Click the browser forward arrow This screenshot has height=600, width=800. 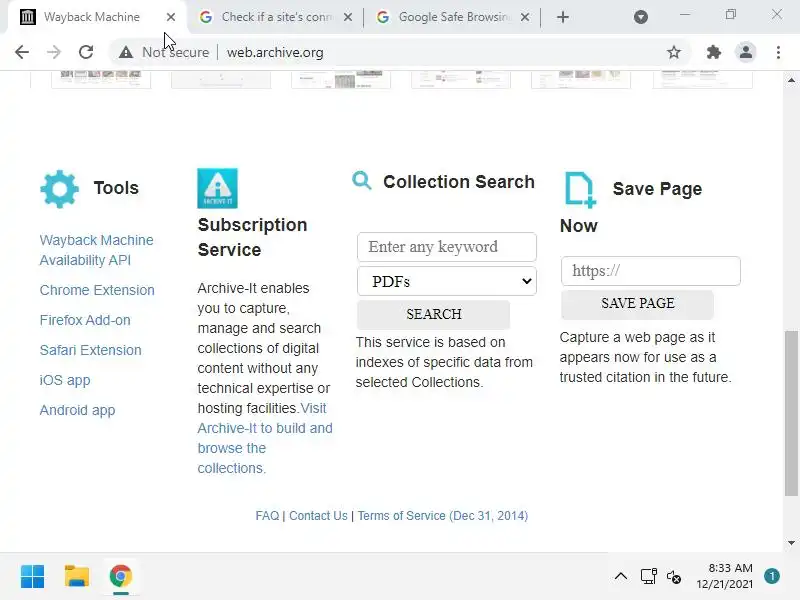[x=54, y=52]
